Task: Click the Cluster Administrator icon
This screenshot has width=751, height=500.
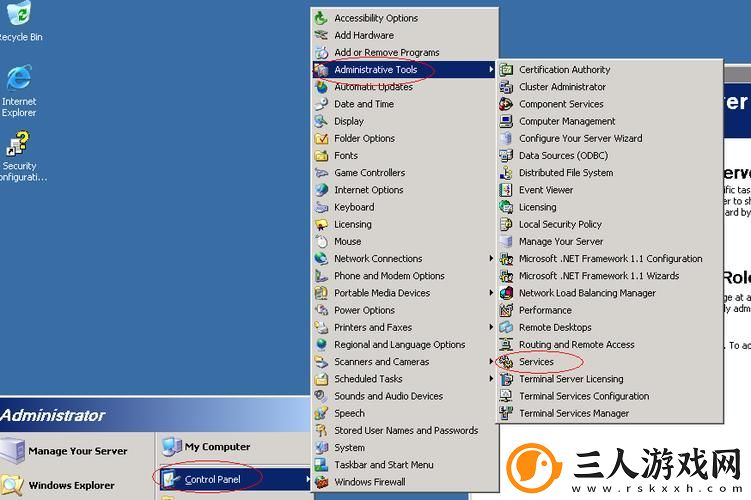Action: pos(506,87)
